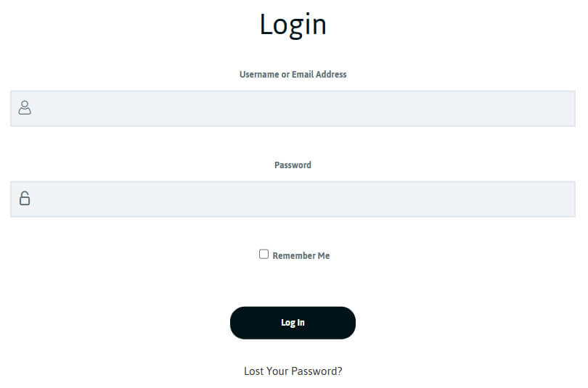Tick the box next to Remember Me
588x388 pixels.
point(264,255)
